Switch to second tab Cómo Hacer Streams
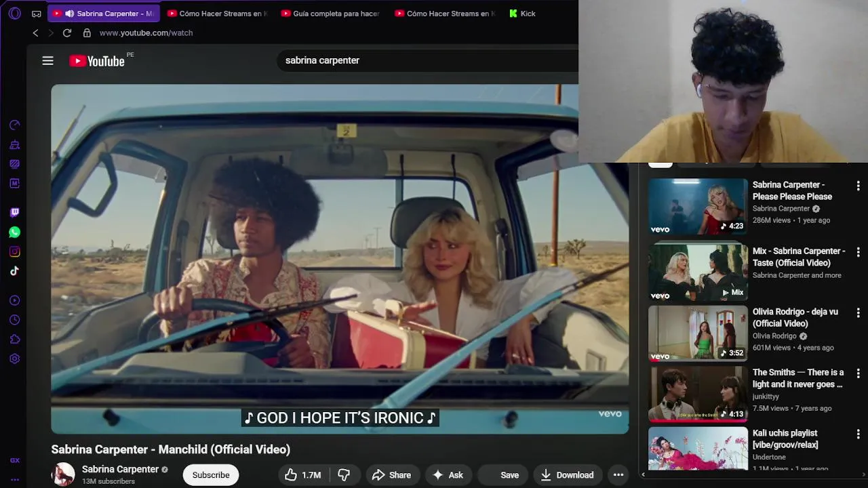The height and width of the screenshot is (488, 868). click(x=216, y=14)
